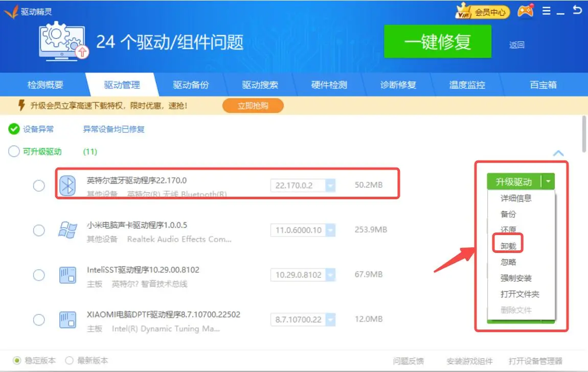This screenshot has width=588, height=372.
Task: Open the 打开设备管理器 link
Action: coord(535,361)
